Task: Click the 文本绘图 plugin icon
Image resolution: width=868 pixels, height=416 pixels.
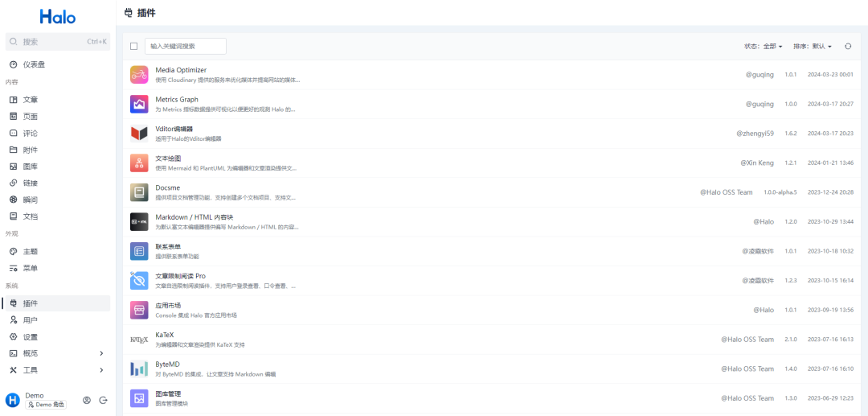Action: coord(139,163)
